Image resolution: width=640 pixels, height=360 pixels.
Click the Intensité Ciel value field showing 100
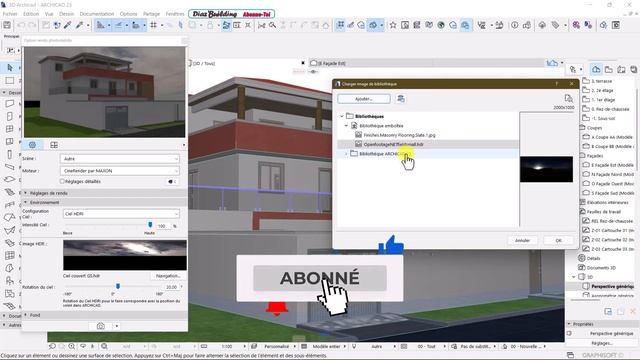[x=164, y=226]
